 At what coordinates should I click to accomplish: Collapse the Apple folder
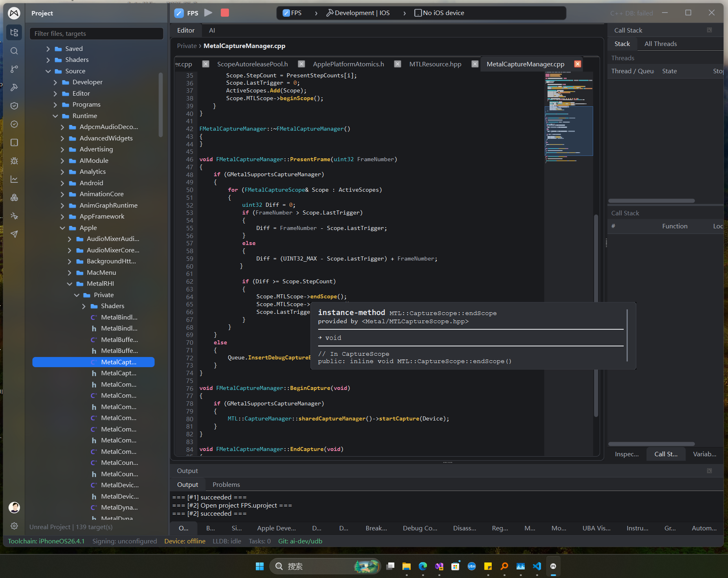(62, 228)
